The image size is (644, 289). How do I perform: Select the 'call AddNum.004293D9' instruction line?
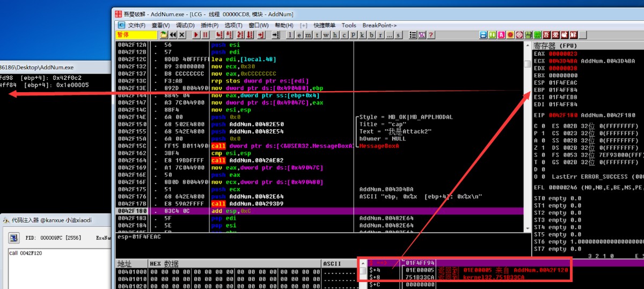[x=319, y=204]
